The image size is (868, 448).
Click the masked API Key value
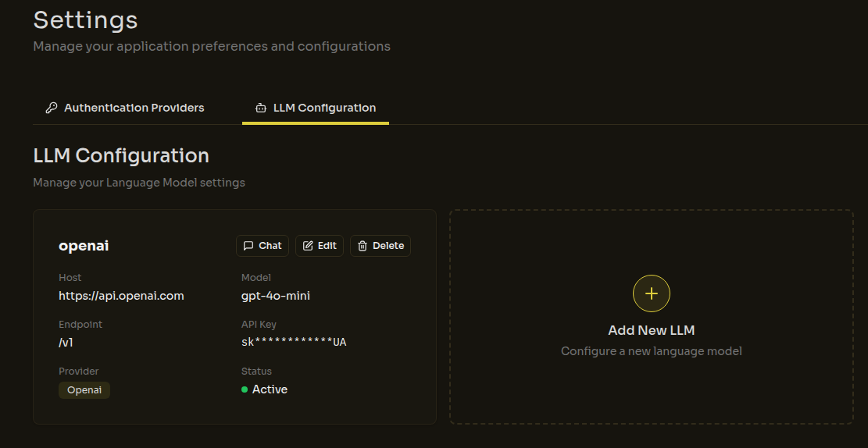click(294, 342)
